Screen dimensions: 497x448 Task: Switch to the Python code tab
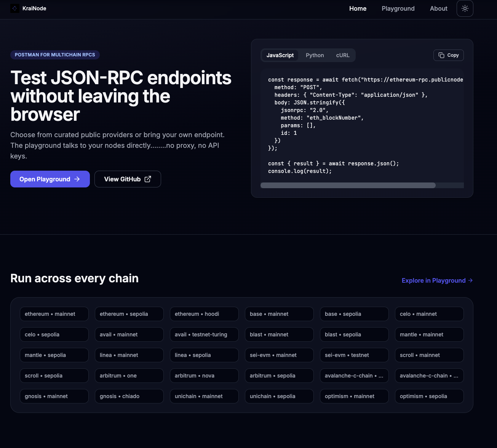pyautogui.click(x=315, y=55)
